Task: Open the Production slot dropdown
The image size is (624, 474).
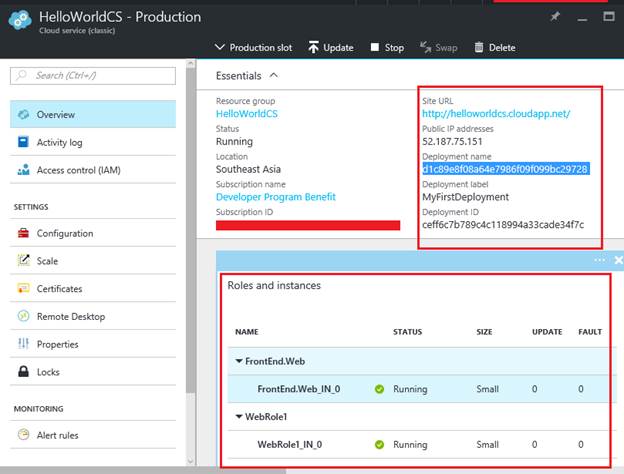Action: (253, 48)
